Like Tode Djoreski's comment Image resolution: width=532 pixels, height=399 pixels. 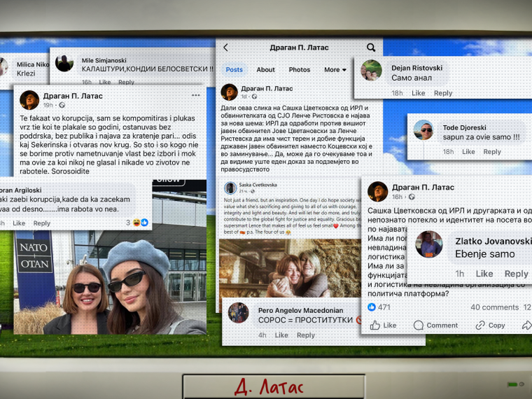(x=468, y=152)
